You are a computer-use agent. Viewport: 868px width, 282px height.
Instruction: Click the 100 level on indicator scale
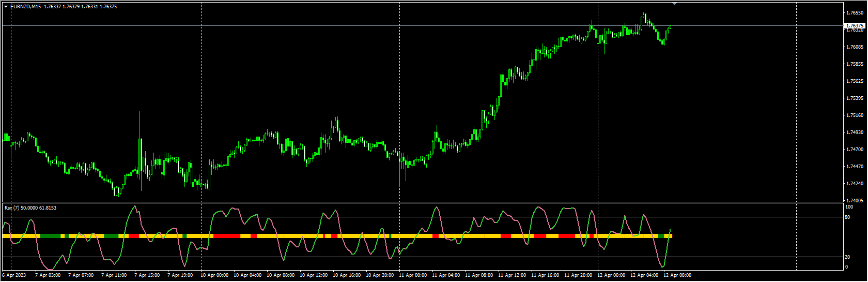pos(849,207)
